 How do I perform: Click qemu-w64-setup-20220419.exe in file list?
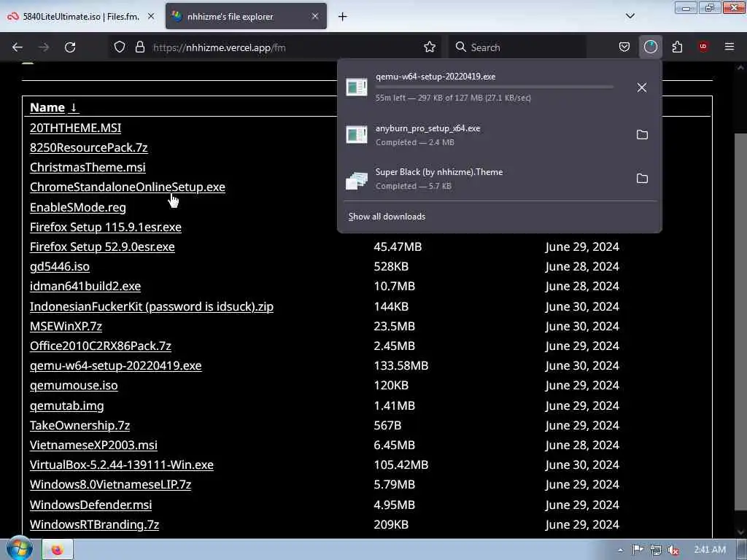115,366
